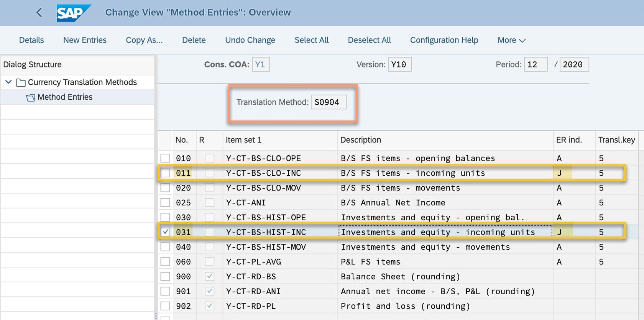
Task: Collapse Currency Translation Methods tree node
Action: pos(8,82)
